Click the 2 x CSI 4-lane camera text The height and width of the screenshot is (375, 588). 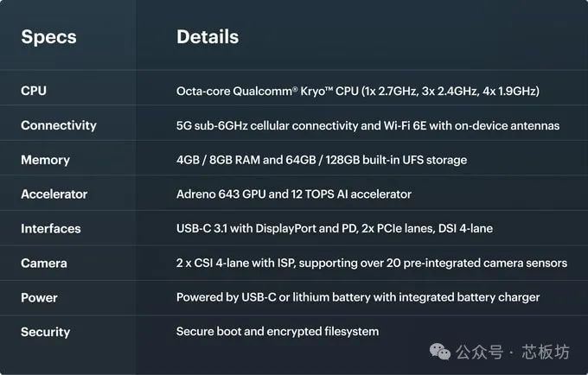[372, 263]
